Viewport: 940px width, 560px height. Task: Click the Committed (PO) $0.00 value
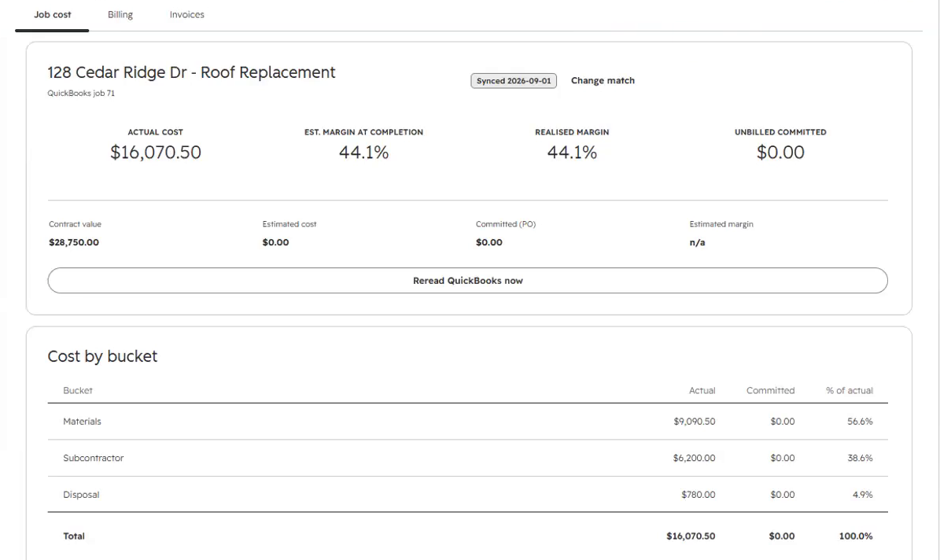coord(488,242)
